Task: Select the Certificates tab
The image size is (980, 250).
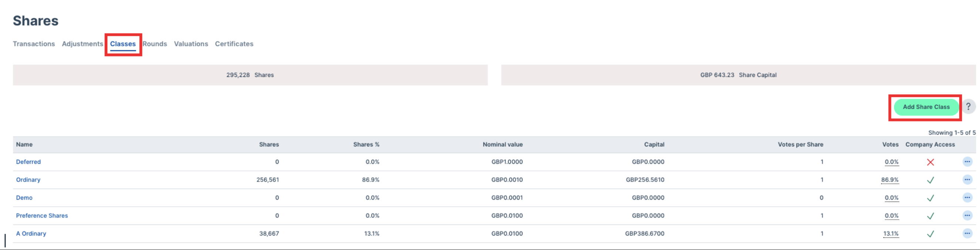Action: point(234,44)
